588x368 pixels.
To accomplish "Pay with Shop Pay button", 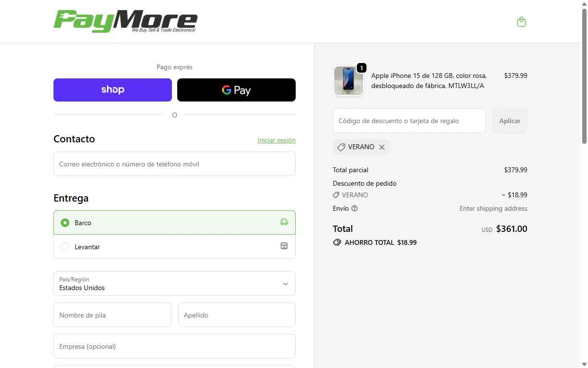I will (x=113, y=90).
